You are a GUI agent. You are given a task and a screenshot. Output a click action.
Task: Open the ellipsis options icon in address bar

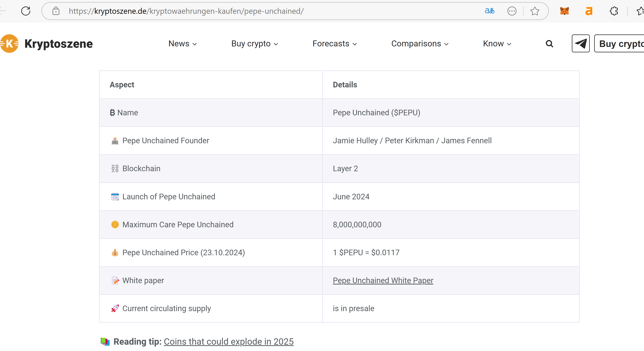[x=512, y=11]
